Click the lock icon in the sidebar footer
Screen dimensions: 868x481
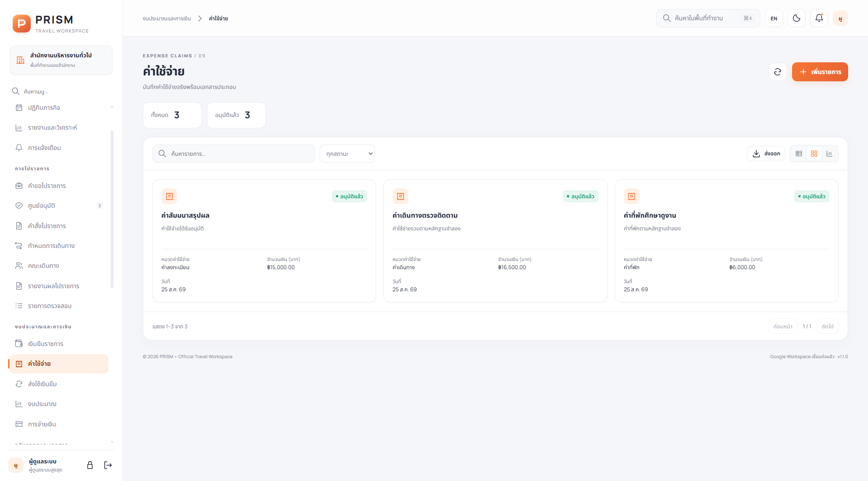click(x=90, y=465)
